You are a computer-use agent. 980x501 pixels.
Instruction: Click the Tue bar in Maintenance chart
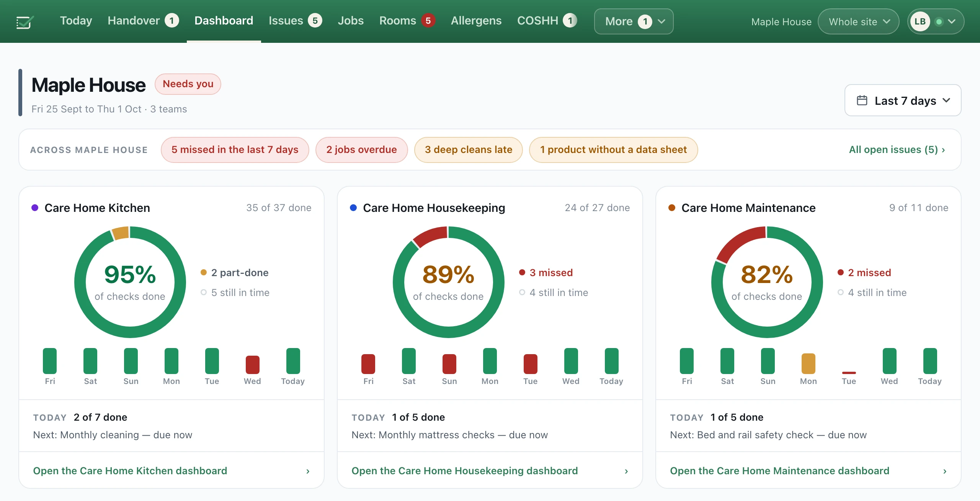tap(849, 372)
